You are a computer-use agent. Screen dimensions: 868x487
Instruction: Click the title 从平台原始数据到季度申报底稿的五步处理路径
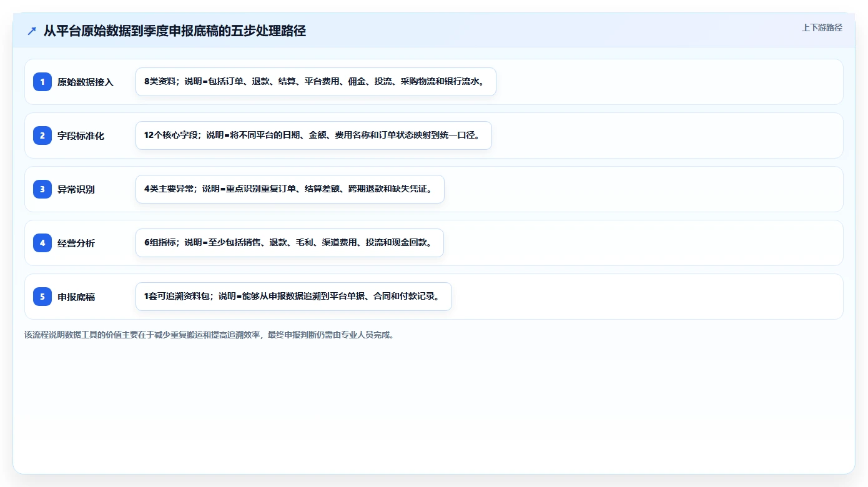tap(175, 31)
